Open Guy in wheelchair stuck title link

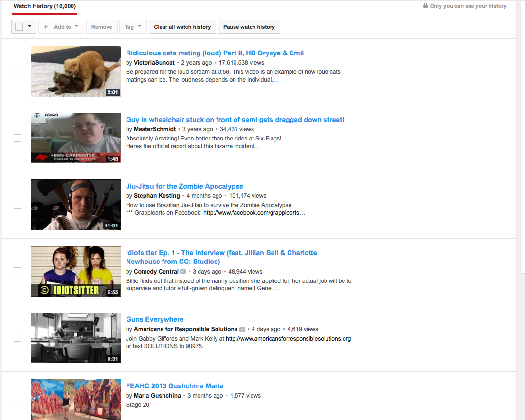tap(235, 120)
